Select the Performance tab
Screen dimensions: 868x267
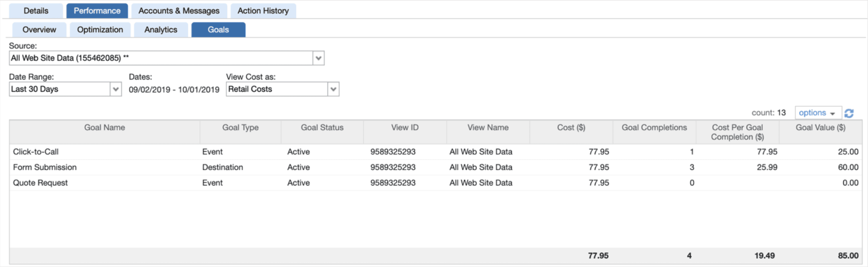tap(97, 11)
